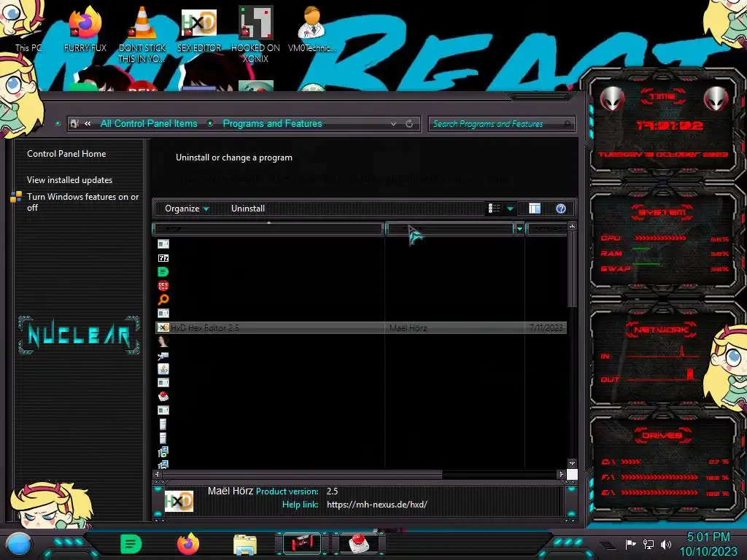Click the vertical scrollbar of the program list
The height and width of the screenshot is (560, 747).
pyautogui.click(x=572, y=269)
